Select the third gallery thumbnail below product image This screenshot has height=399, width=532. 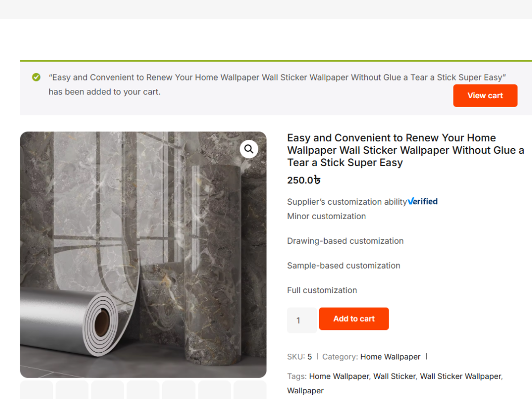(x=108, y=390)
